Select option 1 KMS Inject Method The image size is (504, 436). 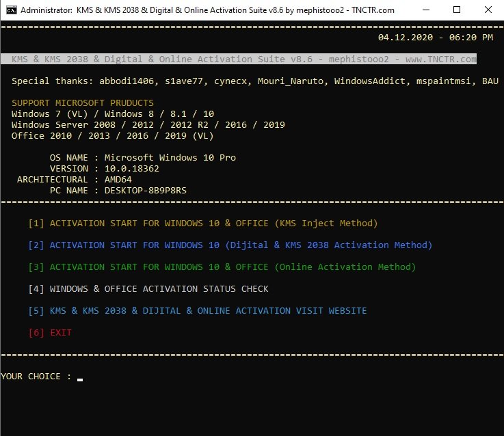203,223
